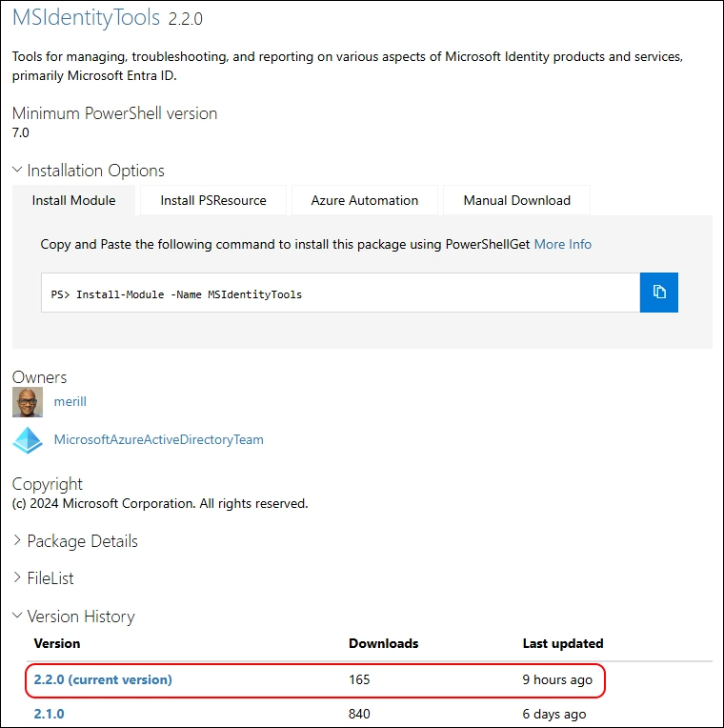
Task: Click the copy install command button
Action: 658,293
